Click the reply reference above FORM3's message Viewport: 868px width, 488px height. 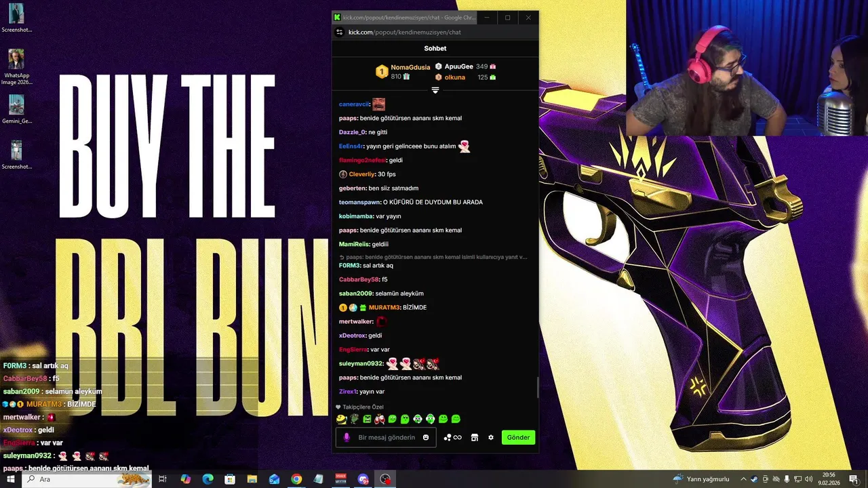(x=433, y=257)
